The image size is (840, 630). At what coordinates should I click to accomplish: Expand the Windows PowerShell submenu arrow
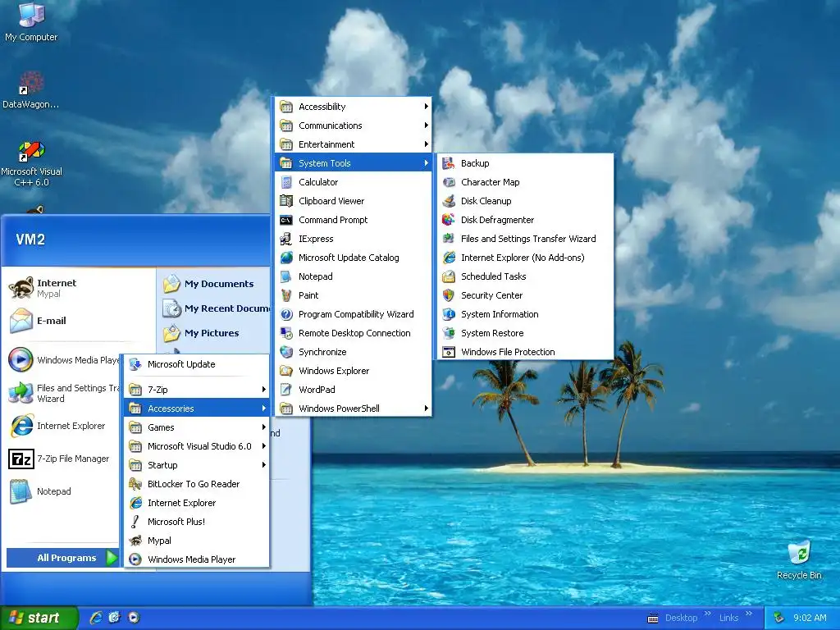(x=426, y=409)
